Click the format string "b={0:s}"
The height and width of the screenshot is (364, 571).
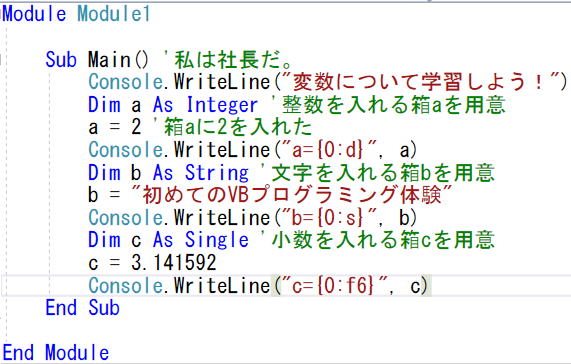coord(330,218)
